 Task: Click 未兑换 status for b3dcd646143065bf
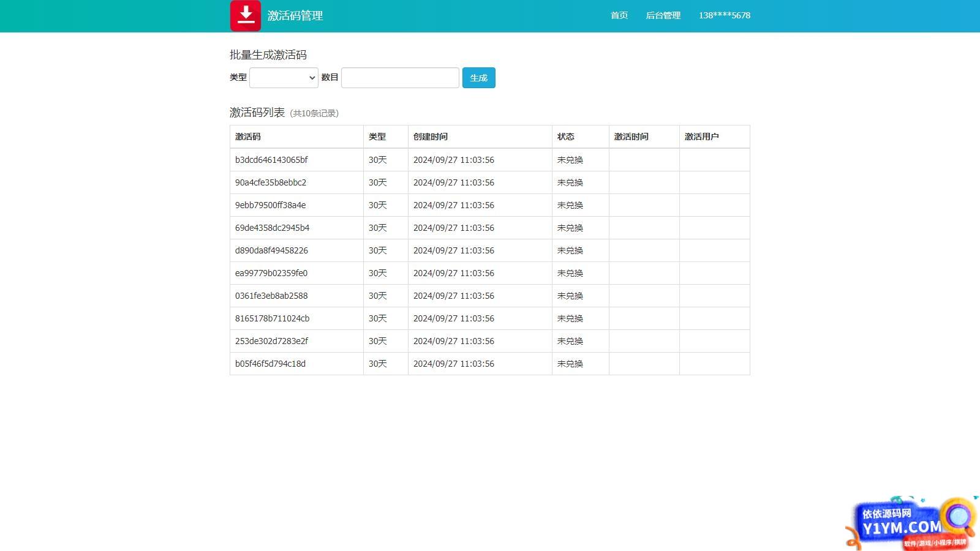point(570,160)
